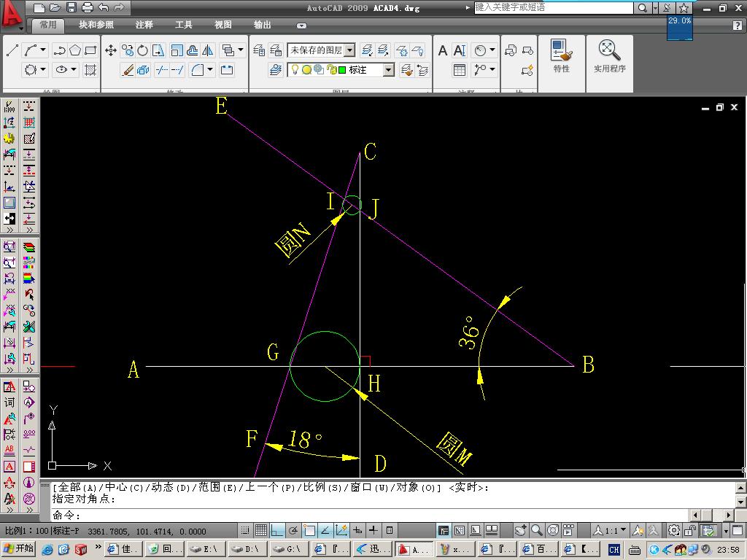Toggle Grid display in status bar
747x560 pixels.
[x=261, y=530]
